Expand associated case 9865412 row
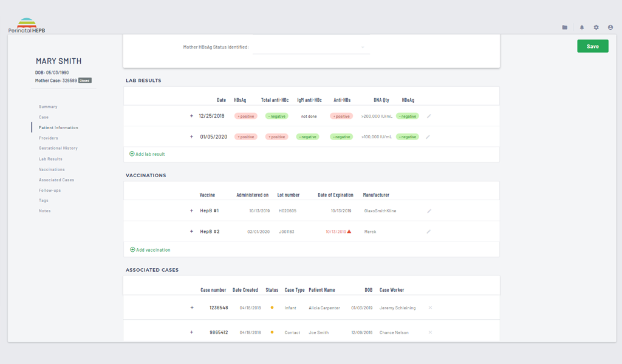Screen dimensions: 622x364 point(191,332)
